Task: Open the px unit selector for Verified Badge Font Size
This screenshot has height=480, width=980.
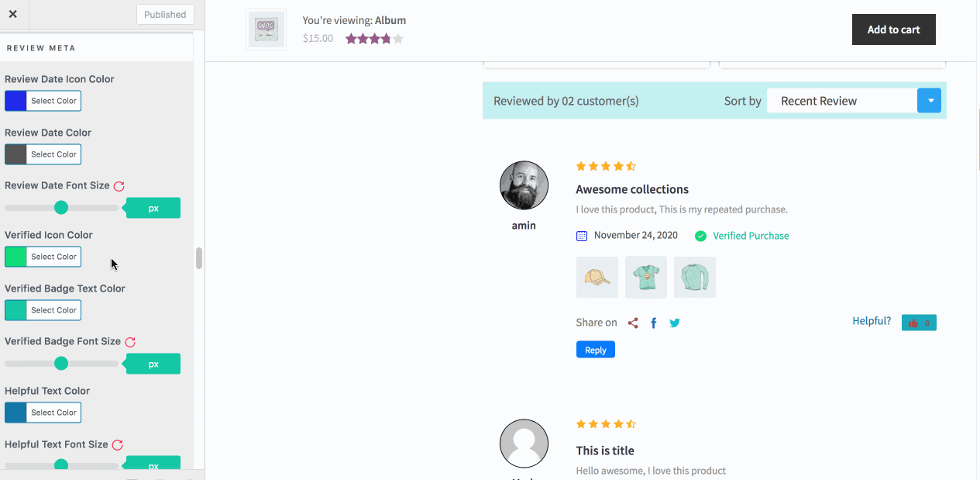Action: click(x=152, y=363)
